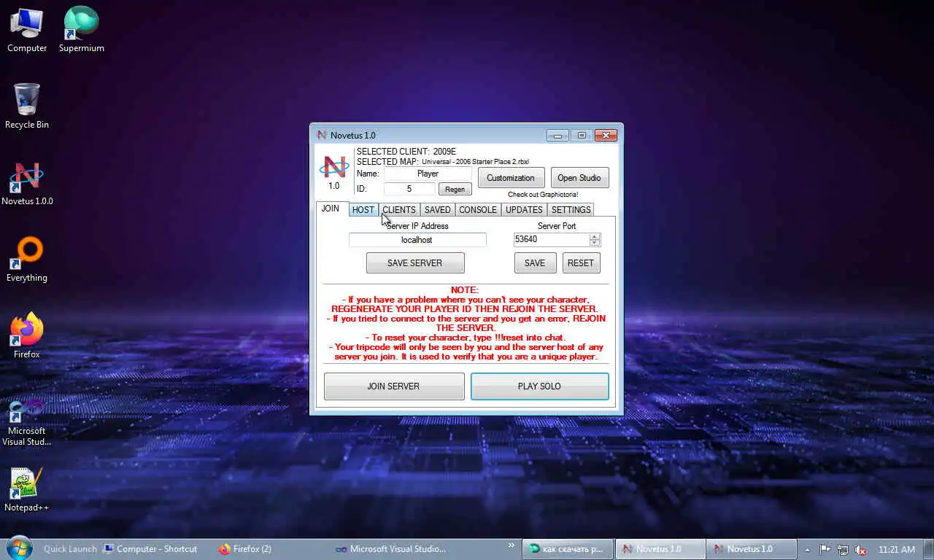The image size is (934, 560).
Task: Decrease server port with down arrow
Action: click(x=595, y=243)
